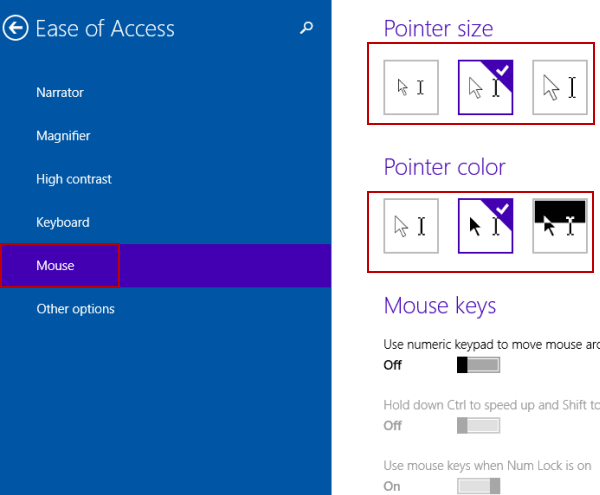Viewport: 600px width, 495px height.
Task: Open Other options settings
Action: coord(75,309)
